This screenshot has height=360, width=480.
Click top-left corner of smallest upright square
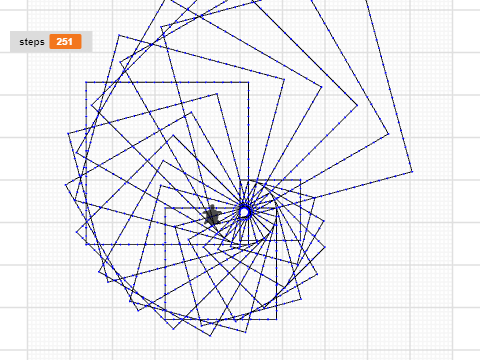pyautogui.click(x=240, y=180)
